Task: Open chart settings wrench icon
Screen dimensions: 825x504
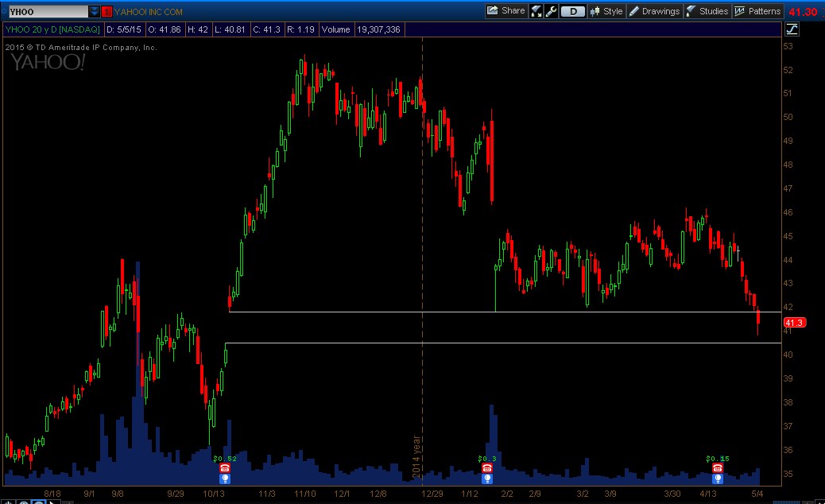Action: click(551, 11)
